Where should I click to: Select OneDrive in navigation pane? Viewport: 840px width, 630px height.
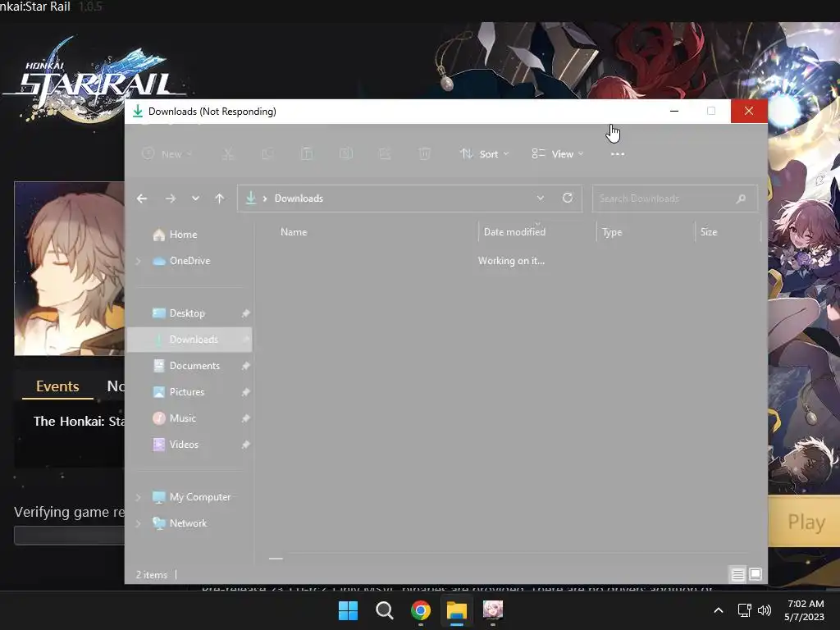(x=190, y=261)
